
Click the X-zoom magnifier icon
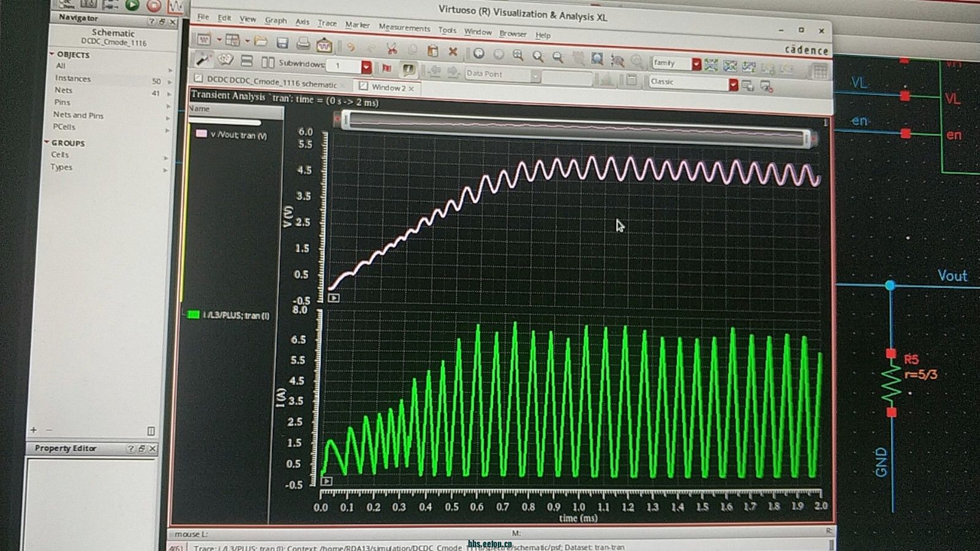pyautogui.click(x=538, y=56)
